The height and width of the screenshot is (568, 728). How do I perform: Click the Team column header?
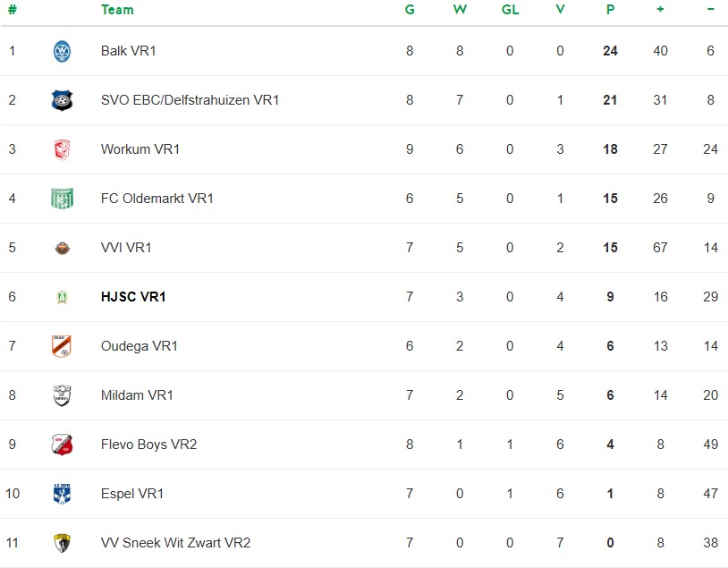coord(117,10)
